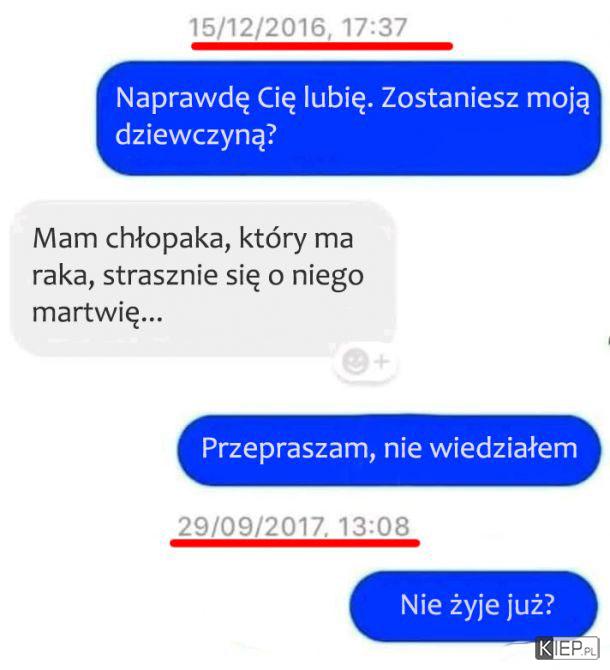The height and width of the screenshot is (670, 610).
Task: Click the red underline below first timestamp
Action: 322,46
